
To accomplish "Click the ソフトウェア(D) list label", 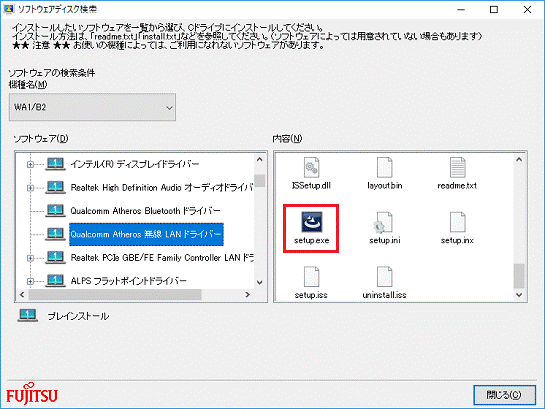I will [41, 139].
